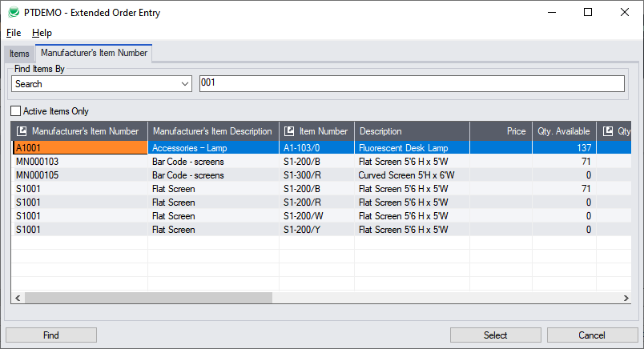Image resolution: width=644 pixels, height=349 pixels.
Task: Click the Cancel button
Action: pyautogui.click(x=592, y=335)
